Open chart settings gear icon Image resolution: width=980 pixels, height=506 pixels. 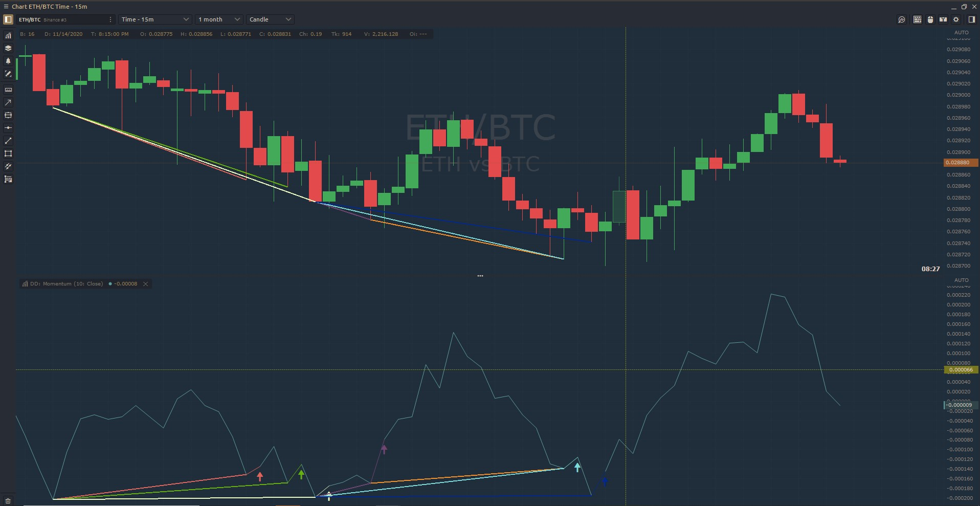point(956,19)
